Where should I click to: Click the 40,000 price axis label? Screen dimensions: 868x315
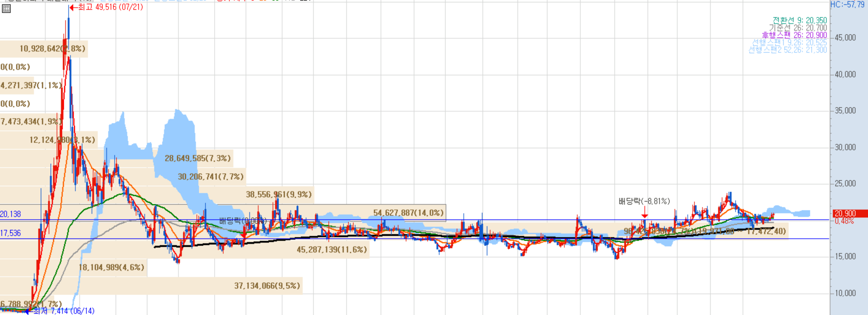point(845,74)
